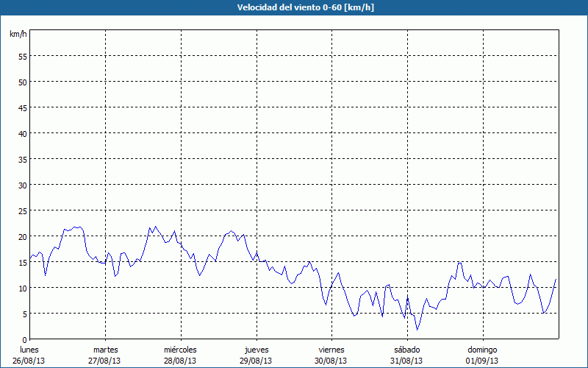Select the 'domingo' day label
This screenshot has width=588, height=368.
(x=481, y=350)
